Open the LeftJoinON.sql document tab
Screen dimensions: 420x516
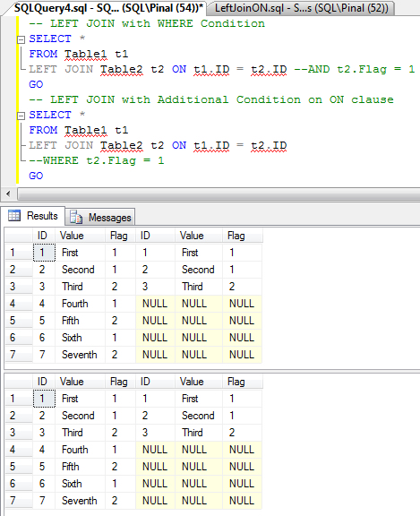[x=301, y=8]
